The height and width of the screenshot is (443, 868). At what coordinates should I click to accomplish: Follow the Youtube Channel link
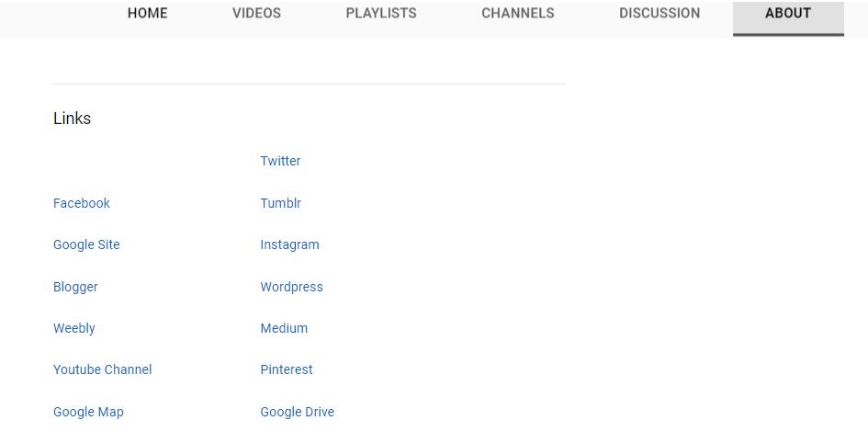102,369
